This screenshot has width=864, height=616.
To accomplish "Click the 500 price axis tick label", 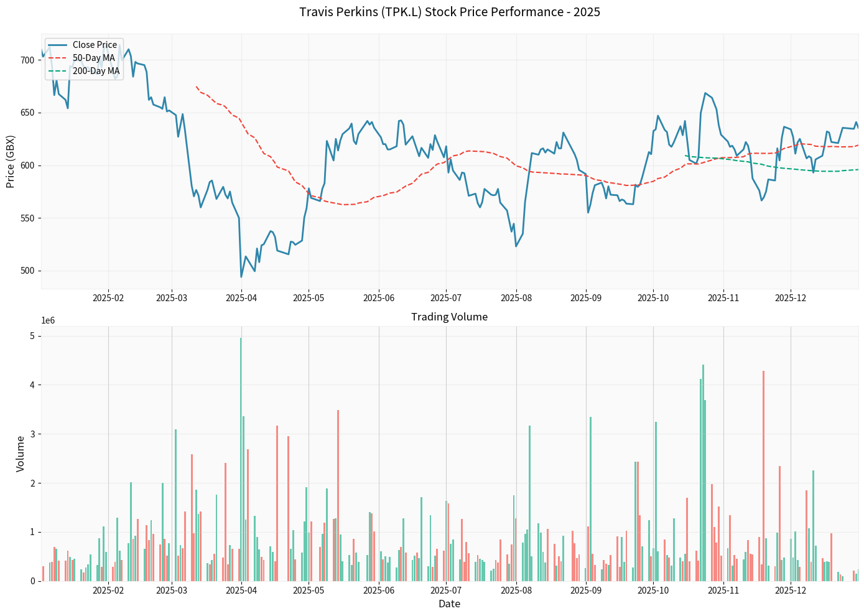I will click(27, 271).
